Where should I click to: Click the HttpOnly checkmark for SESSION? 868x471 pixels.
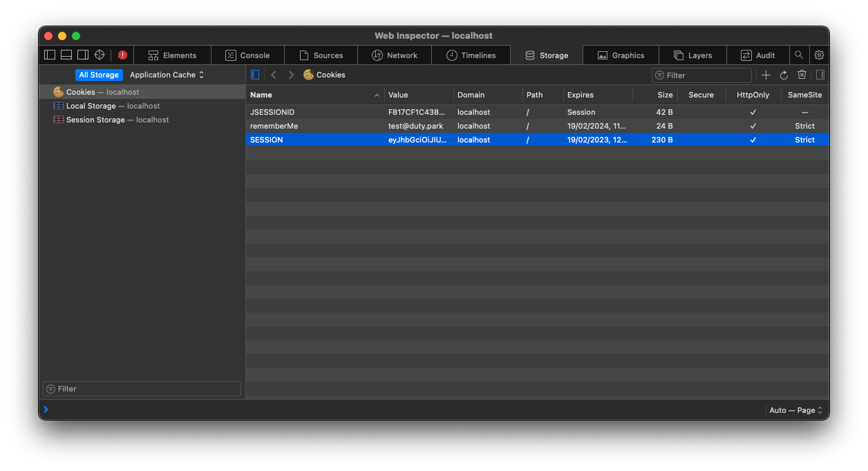point(753,140)
